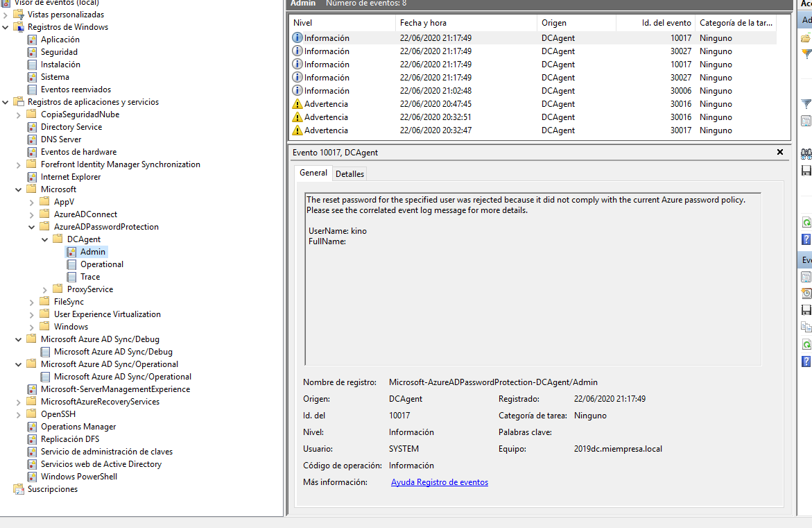Select the DNS Server log icon
This screenshot has width=812, height=528.
(x=31, y=139)
